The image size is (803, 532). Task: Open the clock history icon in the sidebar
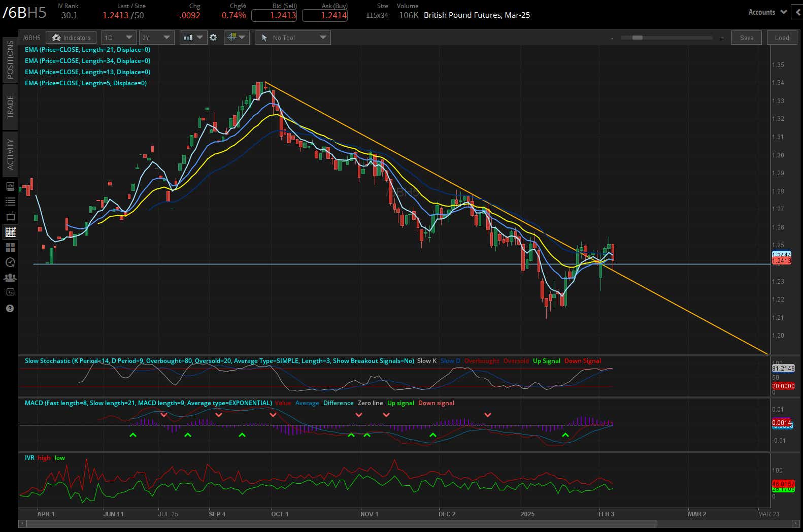point(10,262)
